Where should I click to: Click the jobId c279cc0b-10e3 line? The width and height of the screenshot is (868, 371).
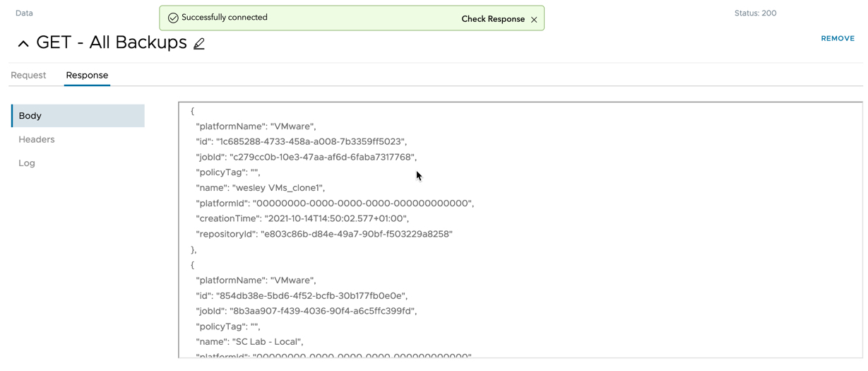pyautogui.click(x=307, y=157)
